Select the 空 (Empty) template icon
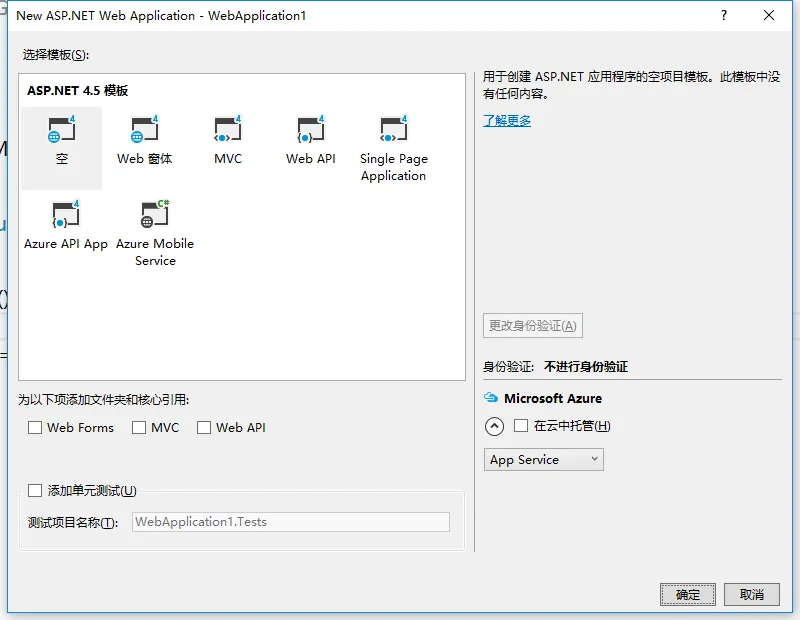 62,130
